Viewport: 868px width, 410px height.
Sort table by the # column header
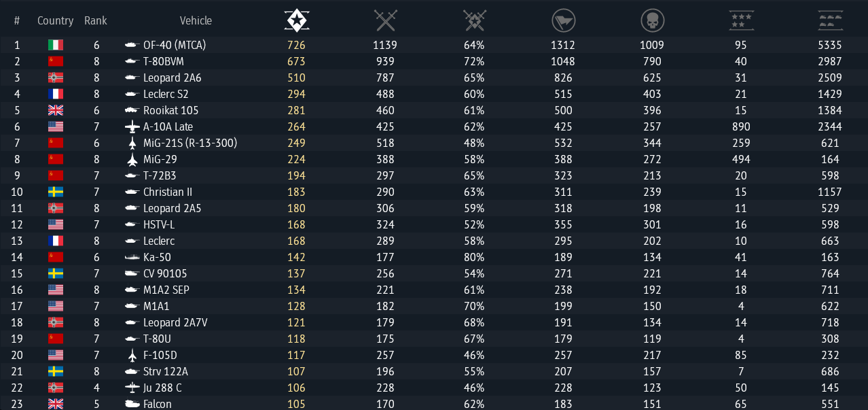click(17, 20)
